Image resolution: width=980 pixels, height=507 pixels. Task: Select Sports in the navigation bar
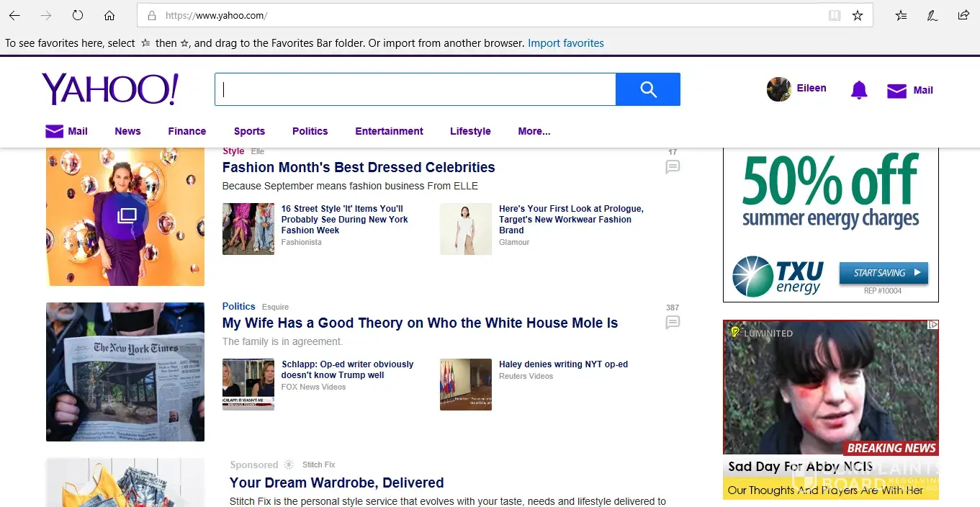point(249,131)
